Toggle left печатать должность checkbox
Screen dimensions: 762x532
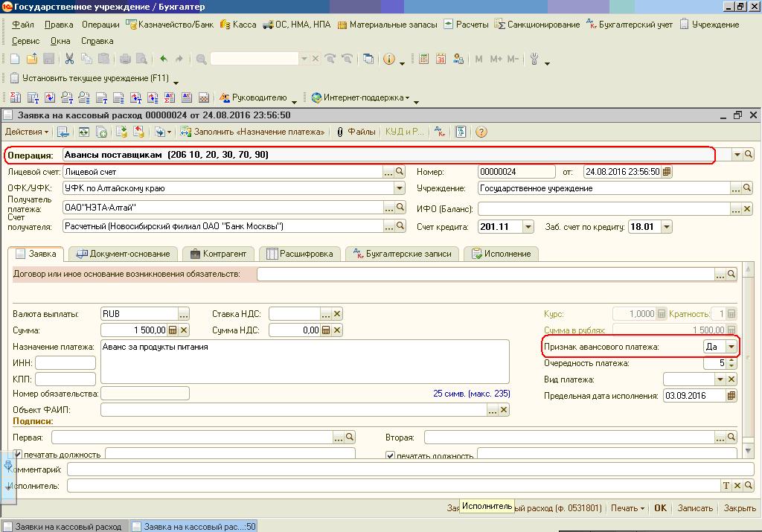pyautogui.click(x=18, y=455)
